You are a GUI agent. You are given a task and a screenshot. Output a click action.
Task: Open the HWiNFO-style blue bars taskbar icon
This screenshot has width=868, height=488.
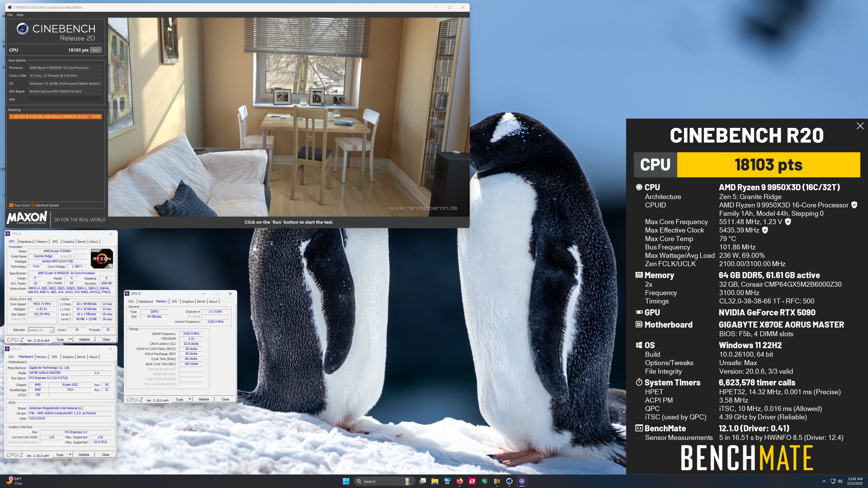pos(447,481)
